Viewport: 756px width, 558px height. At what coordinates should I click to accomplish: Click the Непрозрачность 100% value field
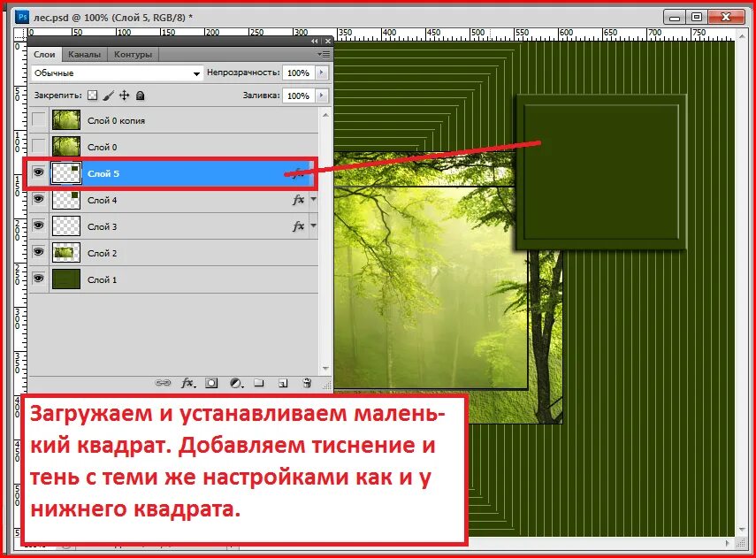tap(299, 73)
